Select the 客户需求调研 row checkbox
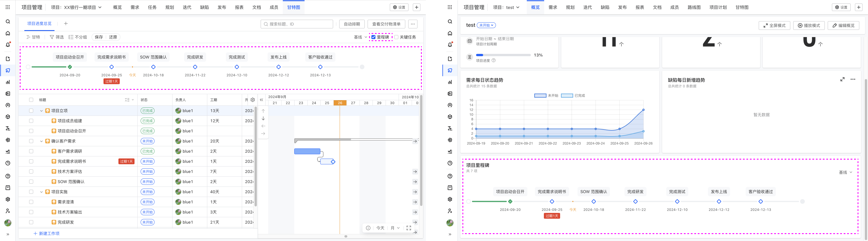 (x=31, y=151)
